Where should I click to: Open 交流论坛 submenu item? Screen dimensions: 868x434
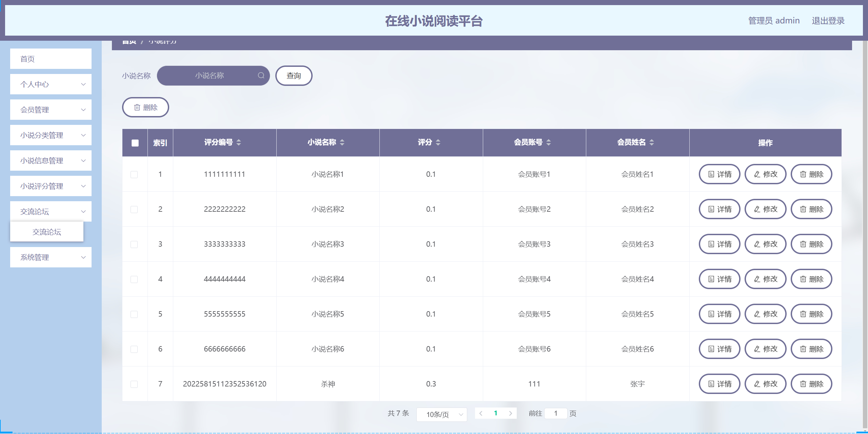point(47,232)
